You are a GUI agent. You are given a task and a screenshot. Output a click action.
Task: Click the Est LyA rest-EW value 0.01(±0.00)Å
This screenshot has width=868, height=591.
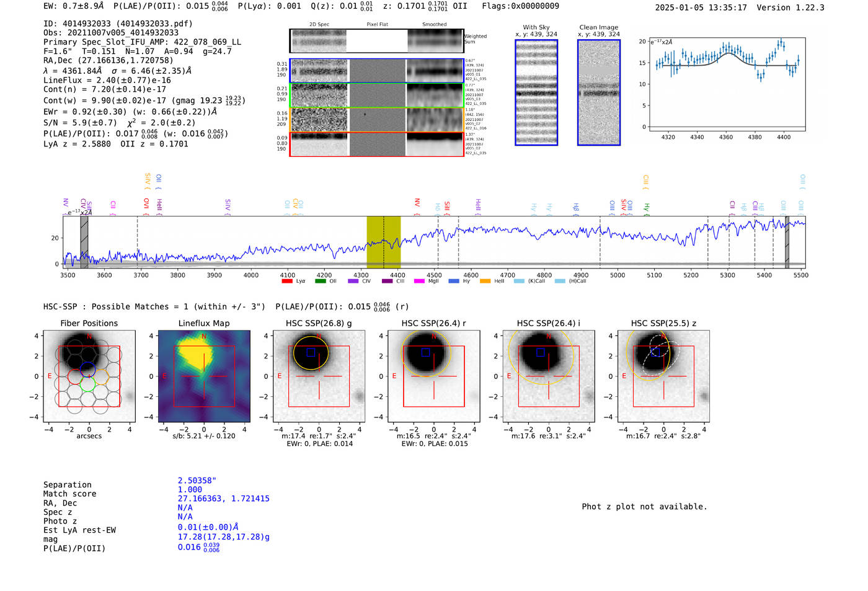pos(208,527)
